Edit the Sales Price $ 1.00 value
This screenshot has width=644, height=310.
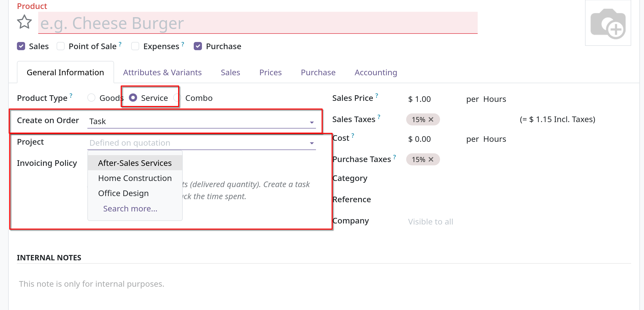419,99
